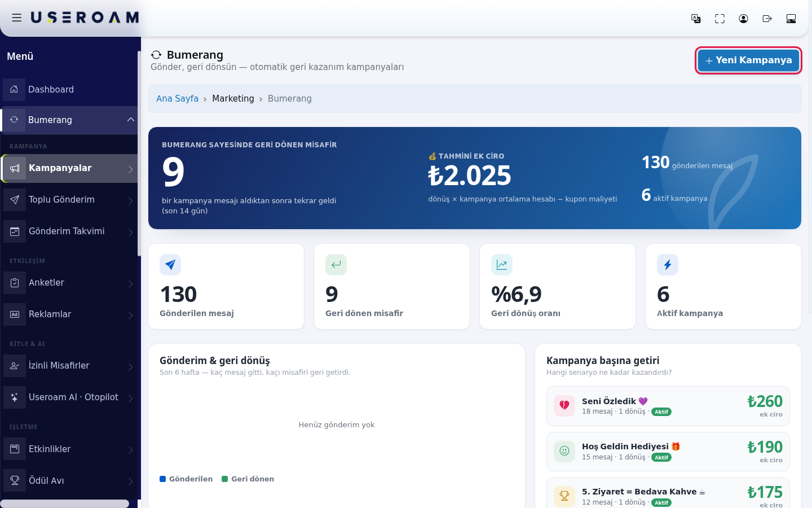Click the Gönderim Takvimi calendar icon
The height and width of the screenshot is (508, 812).
[15, 231]
